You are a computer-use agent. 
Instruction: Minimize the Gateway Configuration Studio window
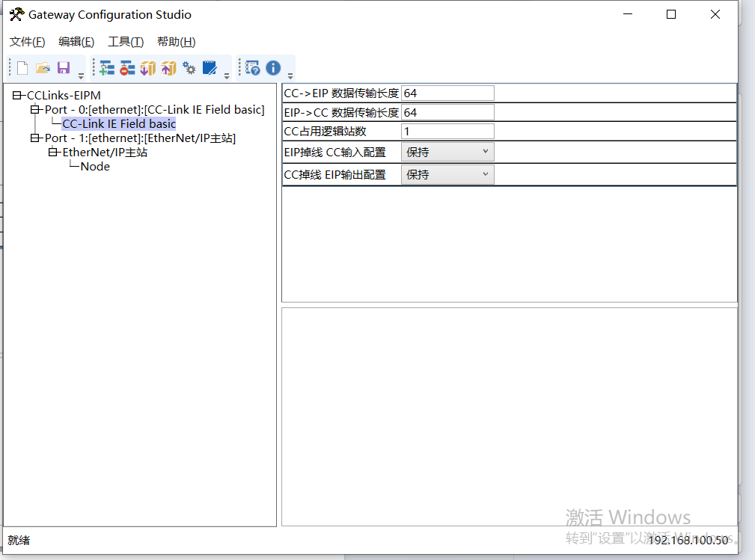coord(628,14)
